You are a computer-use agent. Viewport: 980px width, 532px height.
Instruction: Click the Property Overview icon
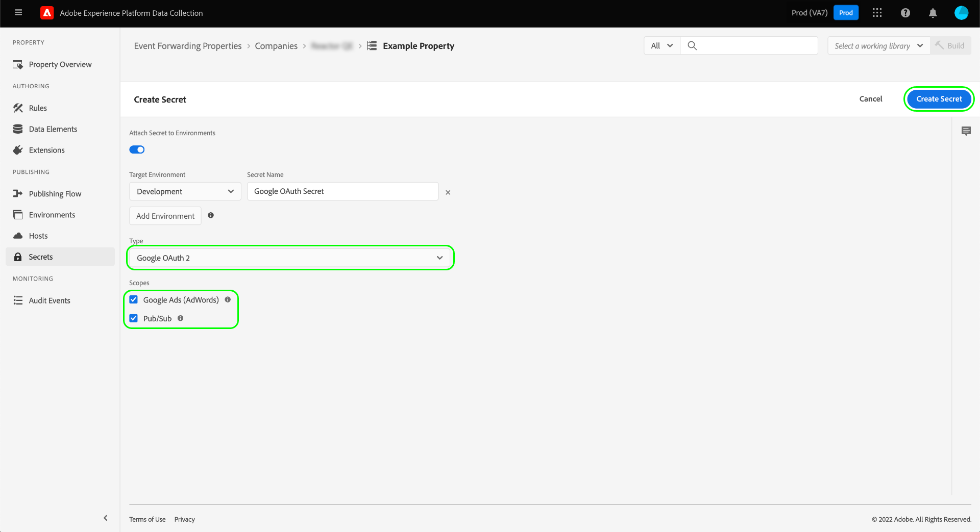[18, 65]
